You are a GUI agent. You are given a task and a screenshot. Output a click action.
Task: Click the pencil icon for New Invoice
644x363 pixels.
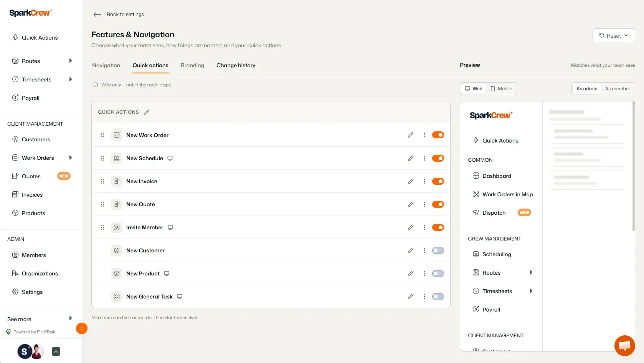[x=411, y=181]
